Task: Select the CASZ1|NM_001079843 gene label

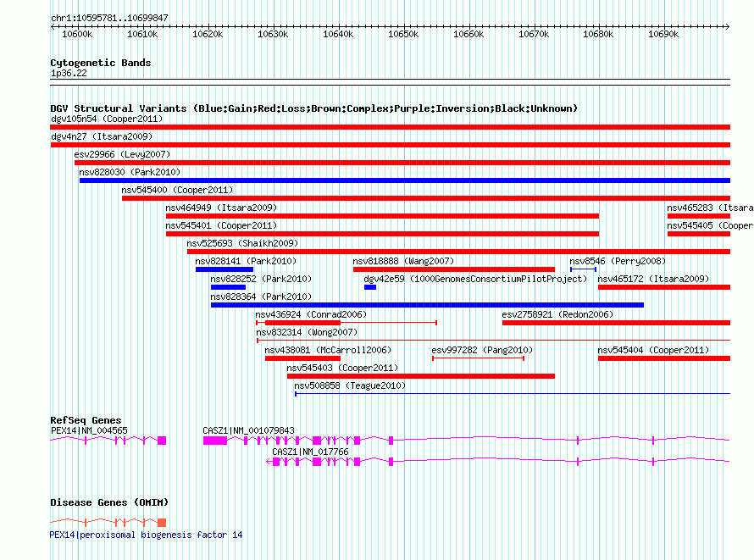Action: click(248, 430)
